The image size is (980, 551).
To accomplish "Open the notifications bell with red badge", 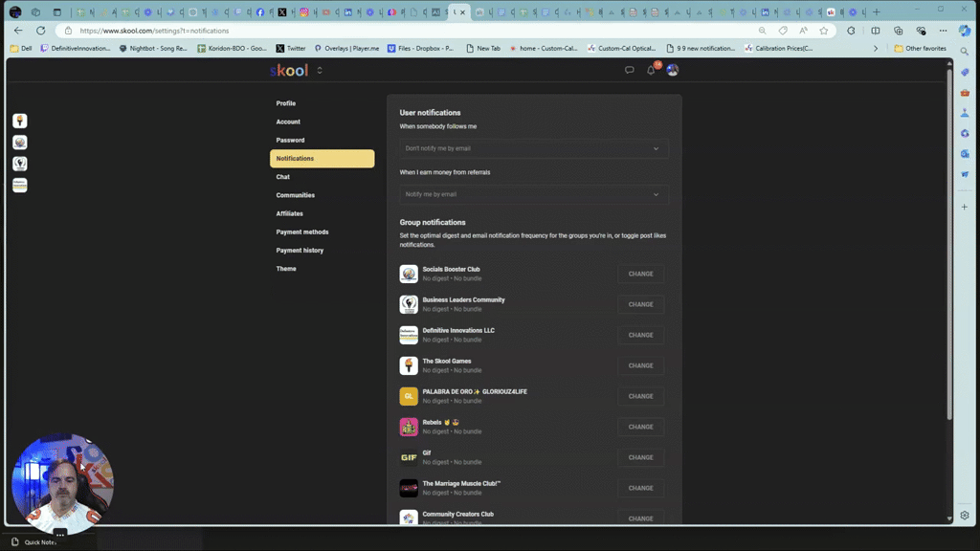I will [650, 70].
